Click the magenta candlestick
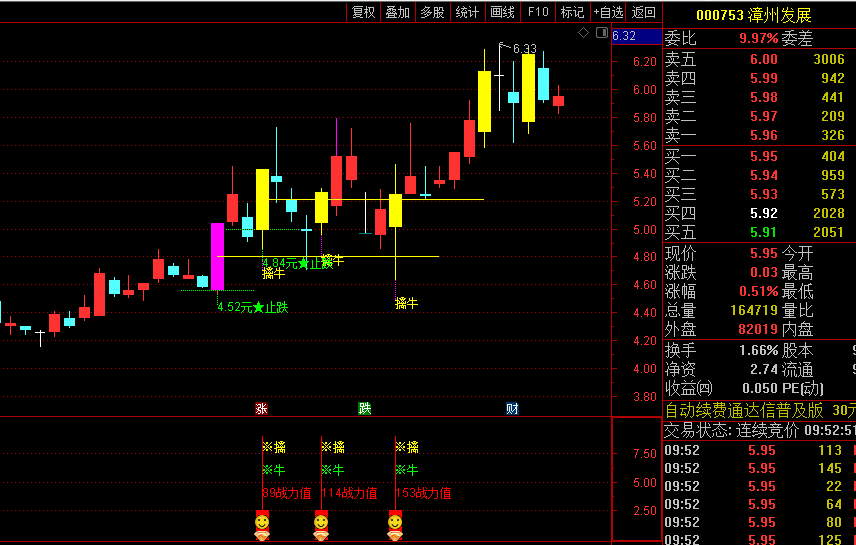Viewport: 856px width, 545px height. pos(217,256)
